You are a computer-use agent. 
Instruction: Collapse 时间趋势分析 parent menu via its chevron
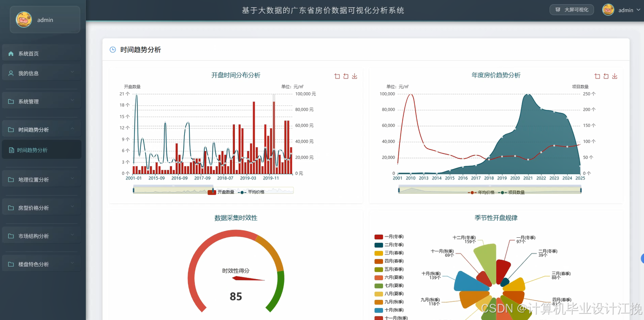72,129
